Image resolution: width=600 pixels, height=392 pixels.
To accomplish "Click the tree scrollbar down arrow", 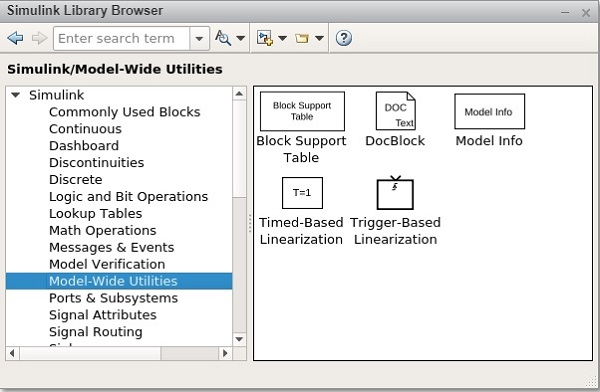I will tap(240, 339).
